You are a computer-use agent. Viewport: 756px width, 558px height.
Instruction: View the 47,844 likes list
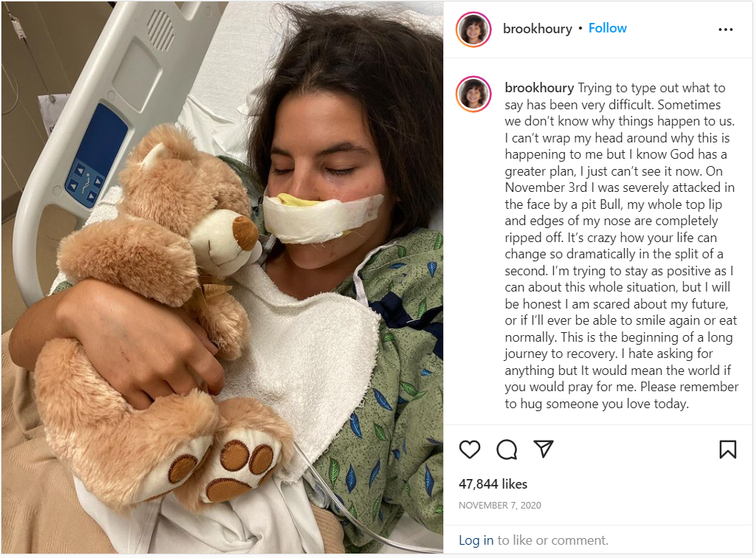(493, 484)
